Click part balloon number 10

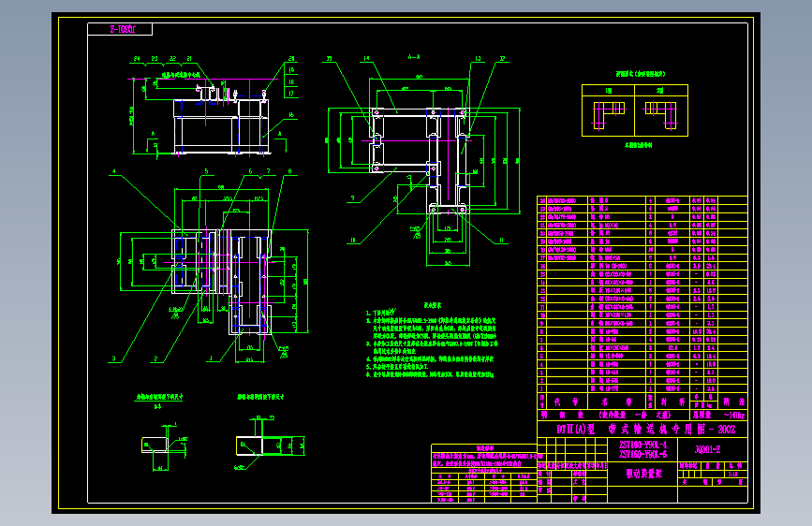tap(353, 241)
